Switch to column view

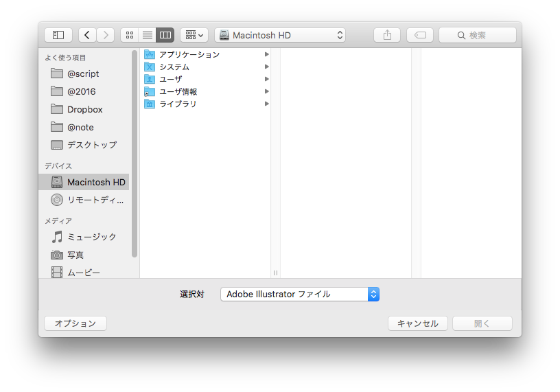(x=165, y=35)
